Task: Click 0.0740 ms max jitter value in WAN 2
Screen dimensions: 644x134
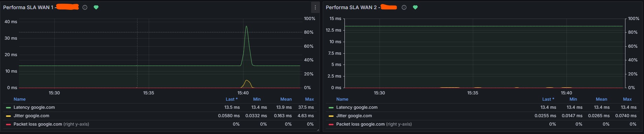Action: pyautogui.click(x=626, y=116)
